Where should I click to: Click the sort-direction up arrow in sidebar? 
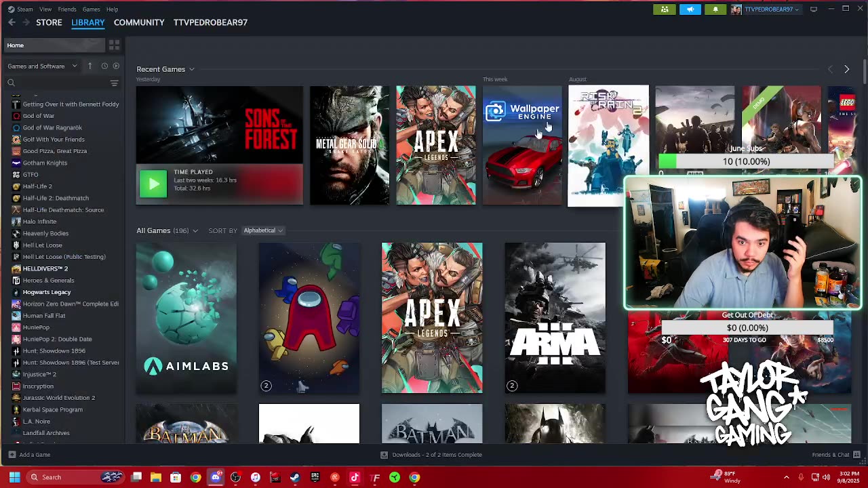click(x=90, y=66)
